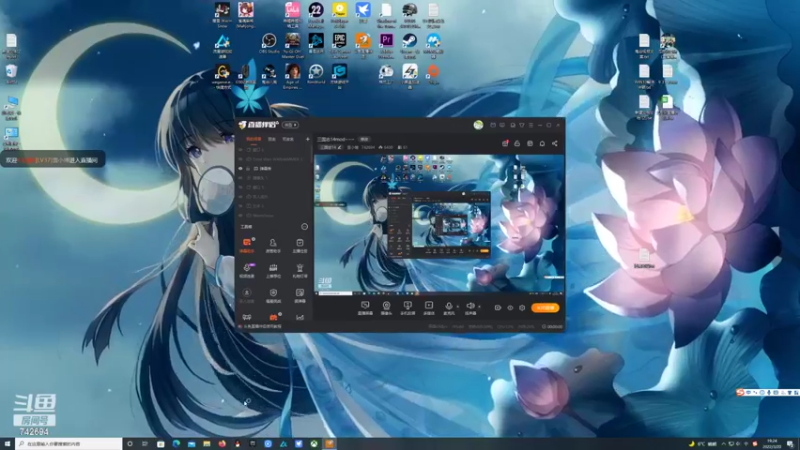Edit the category tag with the pencil icon
Viewport: 800px width, 450px height.
[x=340, y=147]
